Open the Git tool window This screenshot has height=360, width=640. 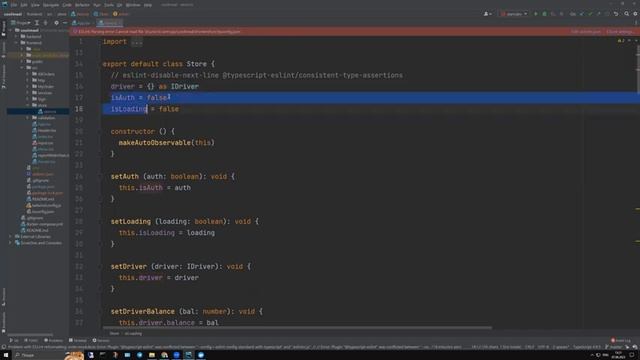pos(14,340)
